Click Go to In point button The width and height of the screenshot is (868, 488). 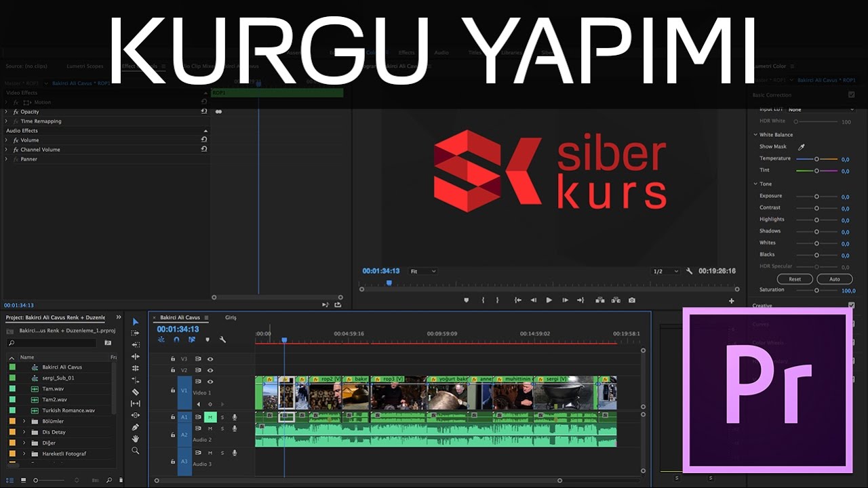[x=518, y=300]
